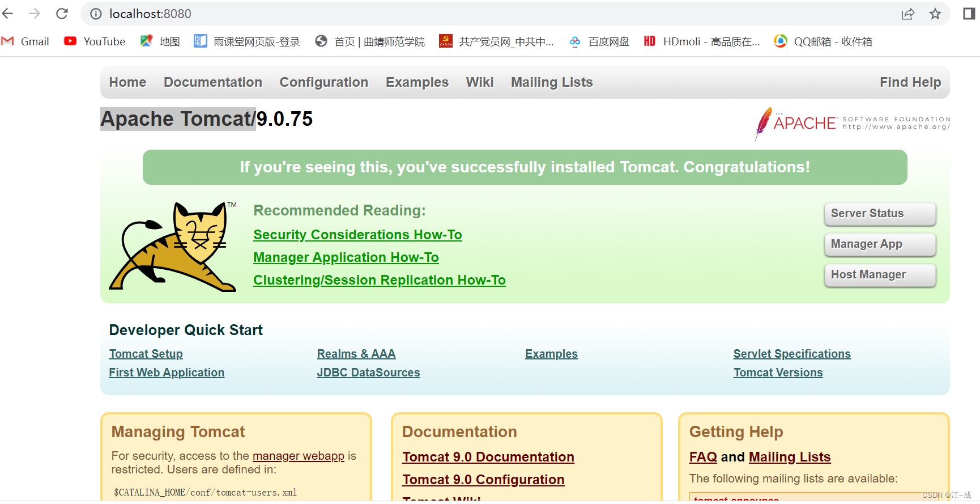Screen dimensions: 980x504
Task: Open the Home nav item
Action: point(127,82)
